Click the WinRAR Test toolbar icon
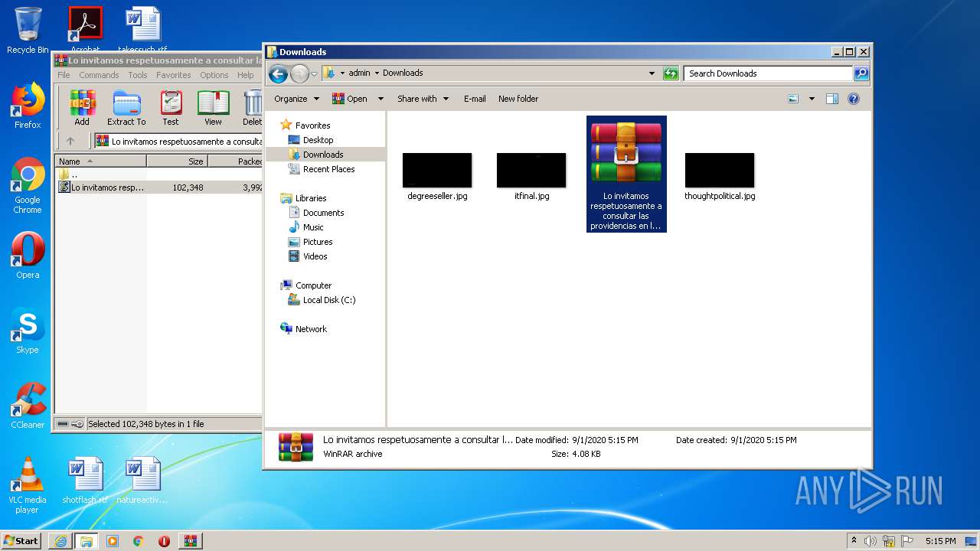Screen dimensions: 980x551 pos(171,108)
